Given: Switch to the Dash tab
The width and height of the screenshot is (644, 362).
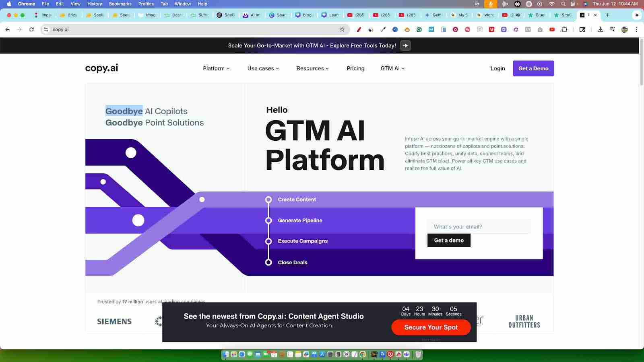Looking at the screenshot, I should click(174, 15).
